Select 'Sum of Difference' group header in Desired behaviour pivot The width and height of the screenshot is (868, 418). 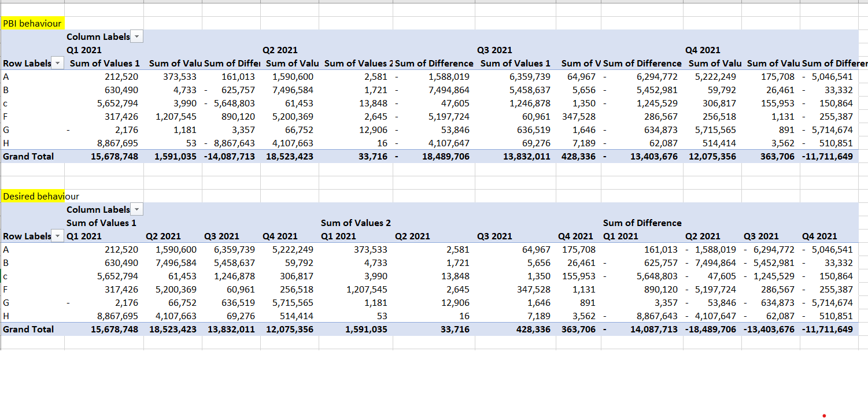click(x=642, y=223)
